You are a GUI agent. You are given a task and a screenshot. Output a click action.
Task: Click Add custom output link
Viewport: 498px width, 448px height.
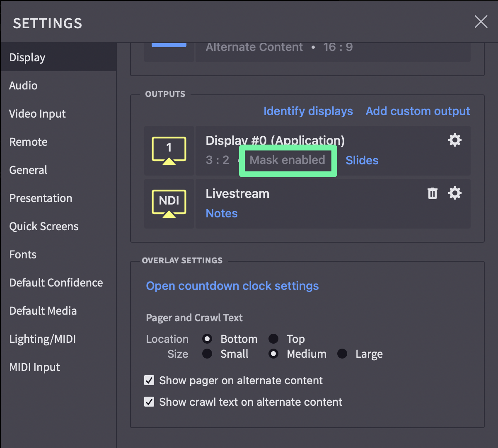pos(418,111)
